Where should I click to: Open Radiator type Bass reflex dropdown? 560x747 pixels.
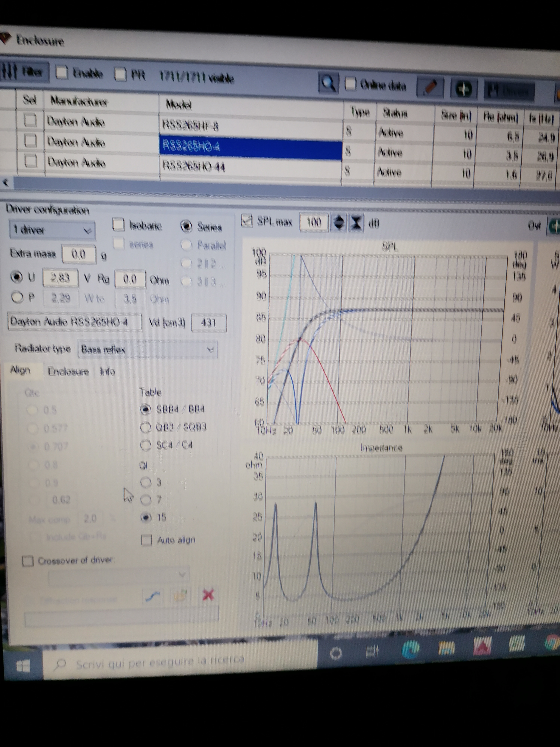147,349
